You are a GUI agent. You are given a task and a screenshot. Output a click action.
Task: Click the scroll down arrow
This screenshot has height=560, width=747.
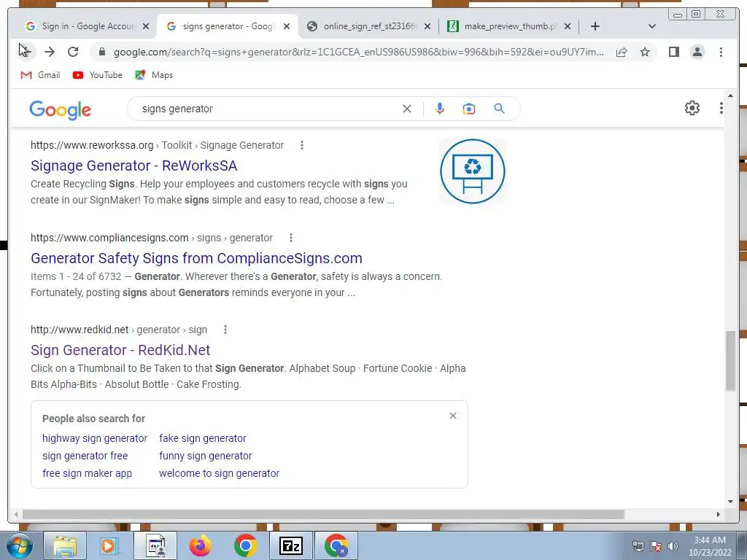click(730, 502)
